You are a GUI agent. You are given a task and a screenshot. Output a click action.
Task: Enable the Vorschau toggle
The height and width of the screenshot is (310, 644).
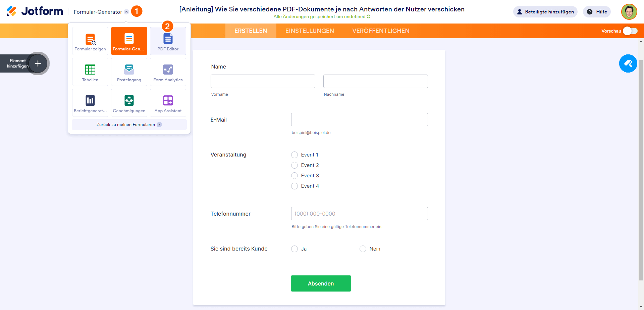click(629, 31)
